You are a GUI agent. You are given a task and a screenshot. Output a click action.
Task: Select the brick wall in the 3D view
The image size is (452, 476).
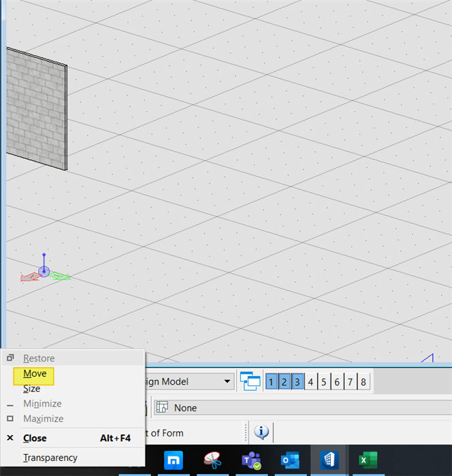click(37, 108)
